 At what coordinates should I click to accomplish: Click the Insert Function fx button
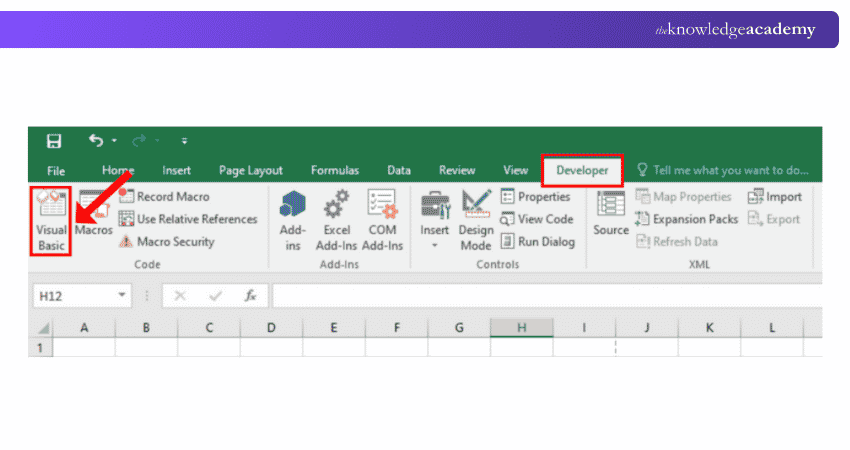pyautogui.click(x=250, y=296)
